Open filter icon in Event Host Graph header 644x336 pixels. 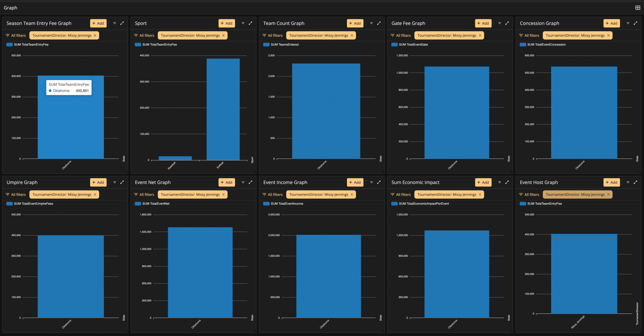(628, 182)
